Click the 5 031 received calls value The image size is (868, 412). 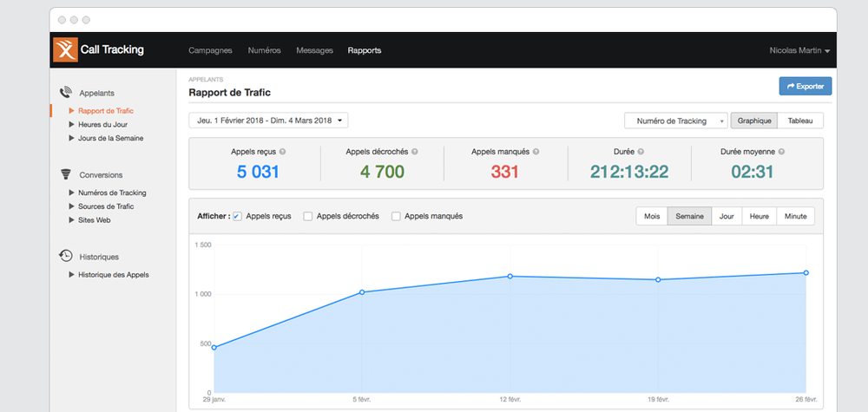pyautogui.click(x=258, y=172)
